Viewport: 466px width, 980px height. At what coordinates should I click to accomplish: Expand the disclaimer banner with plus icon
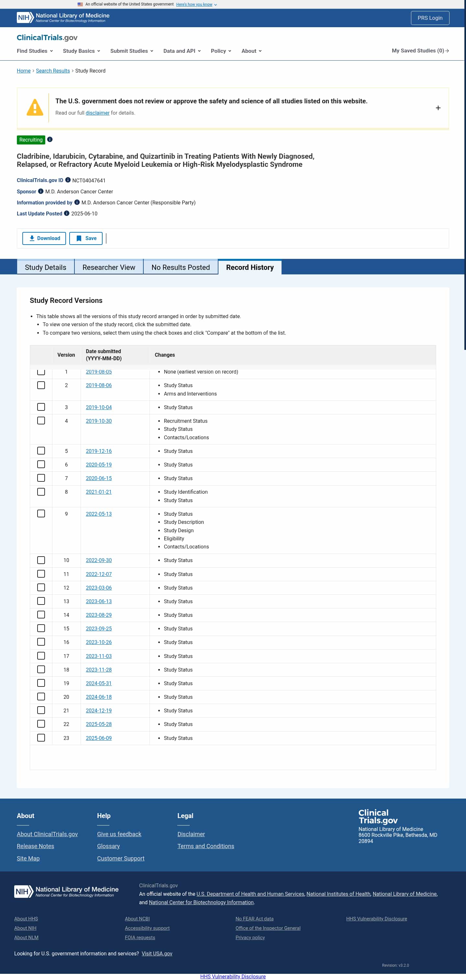point(438,108)
